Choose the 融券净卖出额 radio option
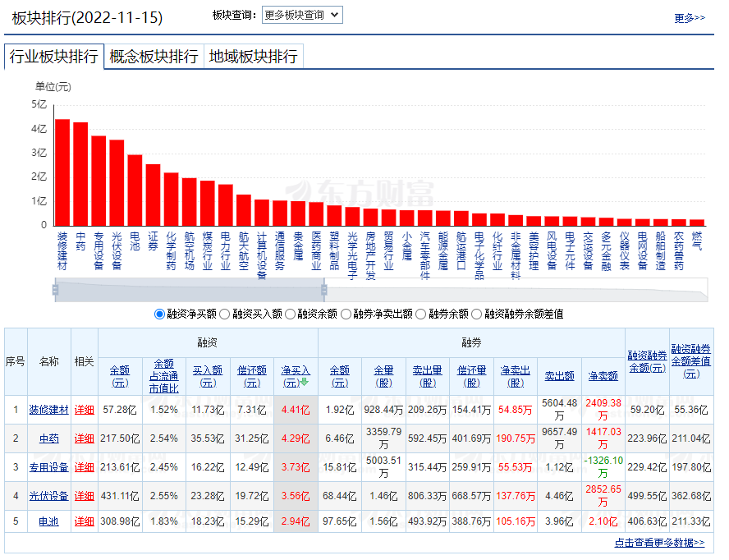Screen dimensions: 729x560 pos(346,314)
